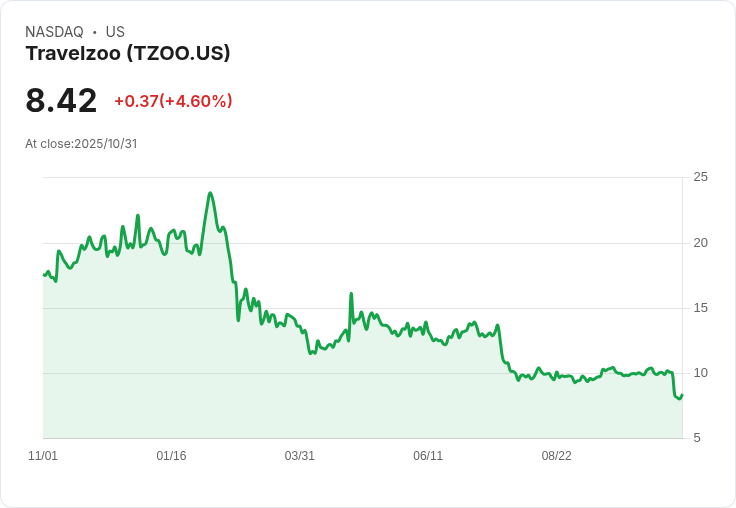Click the 25 y-axis price label
Image resolution: width=736 pixels, height=508 pixels.
point(700,177)
